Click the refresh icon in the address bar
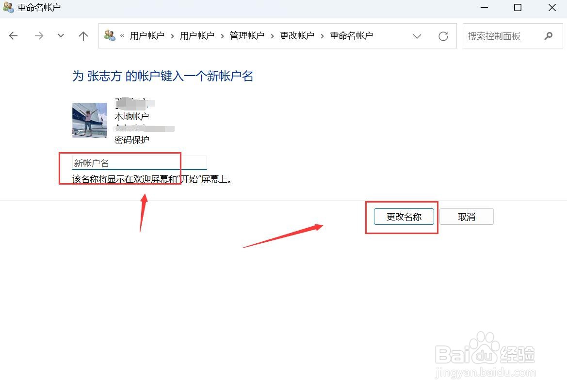This screenshot has width=567, height=392. point(443,36)
